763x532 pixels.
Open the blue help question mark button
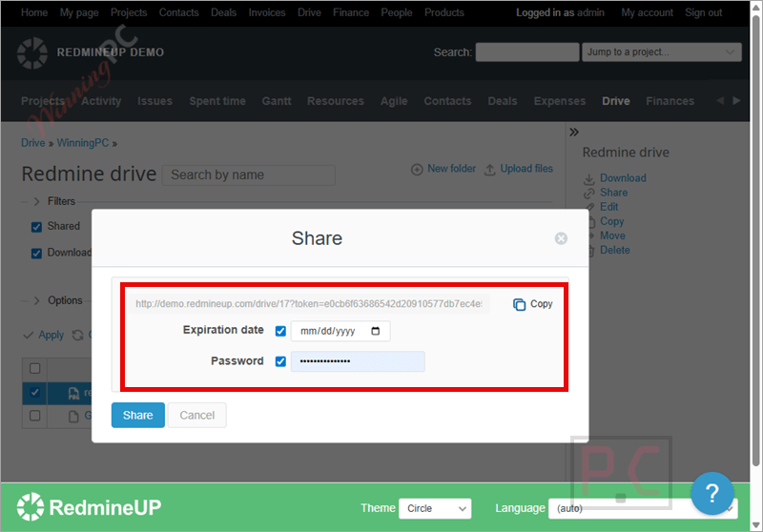pos(711,493)
